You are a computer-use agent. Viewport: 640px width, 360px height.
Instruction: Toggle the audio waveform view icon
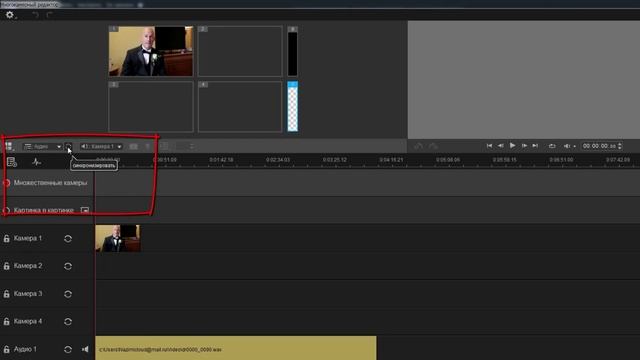(x=37, y=162)
